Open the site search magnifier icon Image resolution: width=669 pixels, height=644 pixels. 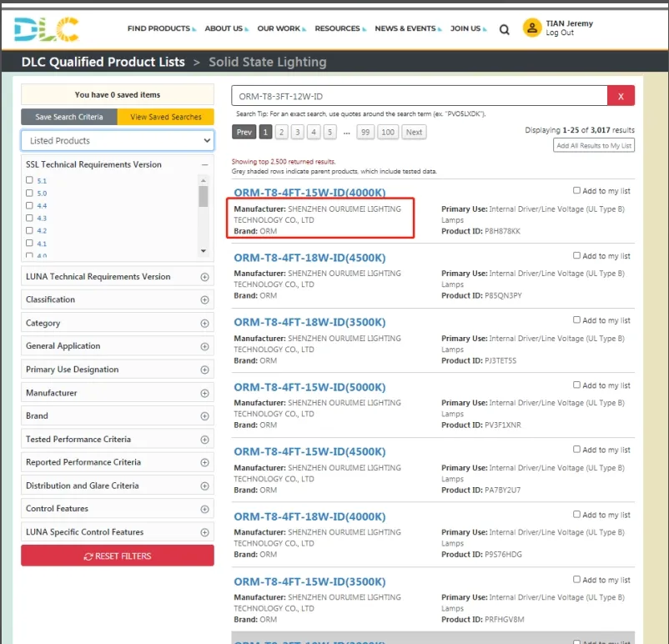[x=505, y=29]
